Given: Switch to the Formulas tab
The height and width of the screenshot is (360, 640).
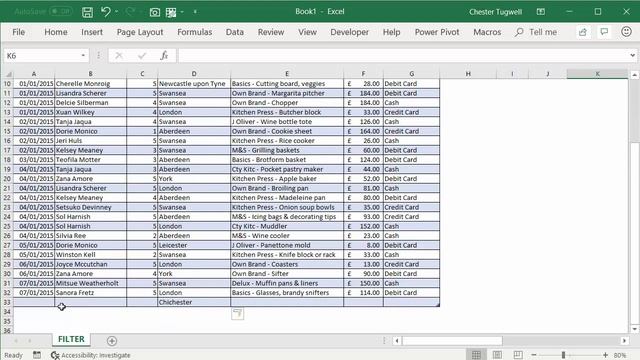Looking at the screenshot, I should coord(194,32).
